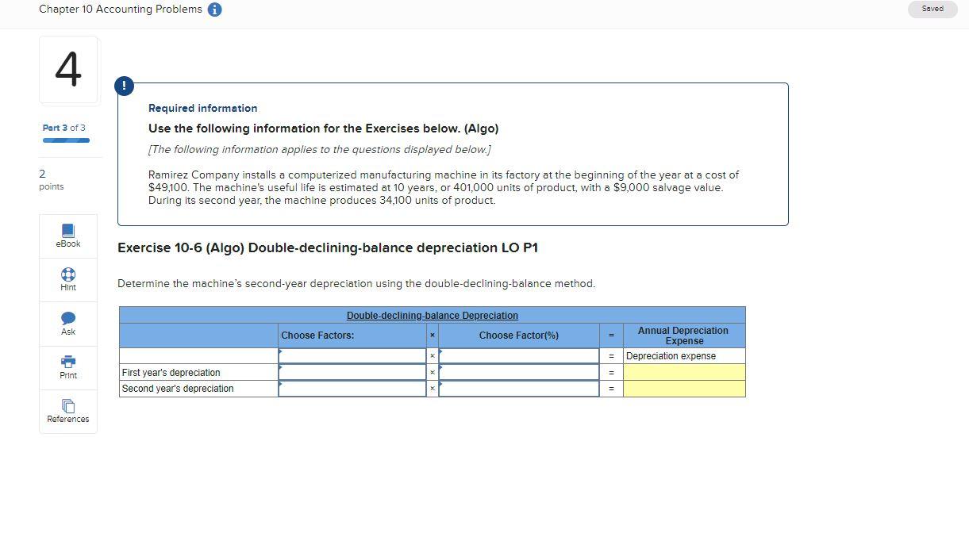Image resolution: width=969 pixels, height=560 pixels.
Task: Click the Double-declining-balance Depreciation table header
Action: [x=432, y=316]
